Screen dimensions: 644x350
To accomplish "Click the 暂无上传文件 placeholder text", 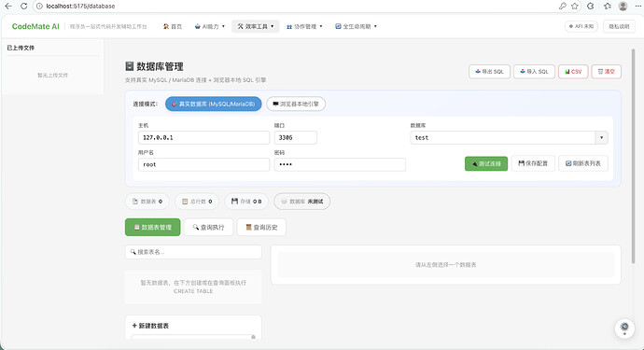I will pos(52,76).
